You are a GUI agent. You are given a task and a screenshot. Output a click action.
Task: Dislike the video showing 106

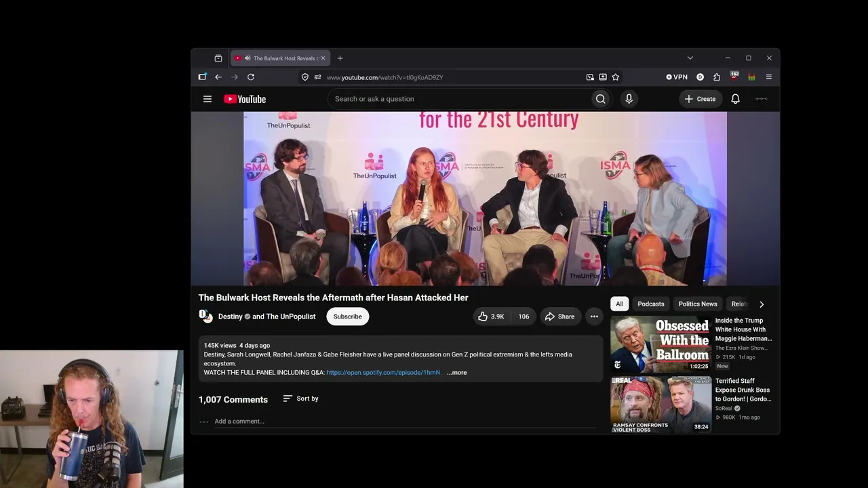[x=524, y=317]
